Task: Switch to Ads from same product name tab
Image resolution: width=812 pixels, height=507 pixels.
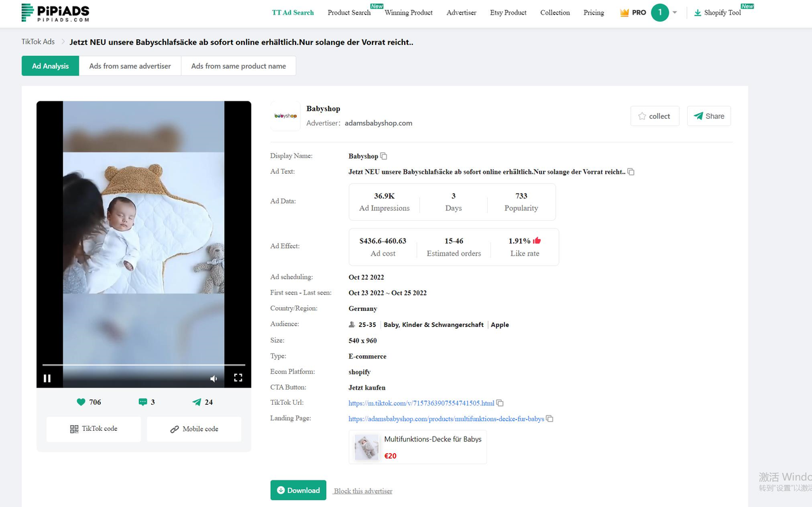Action: [x=239, y=66]
